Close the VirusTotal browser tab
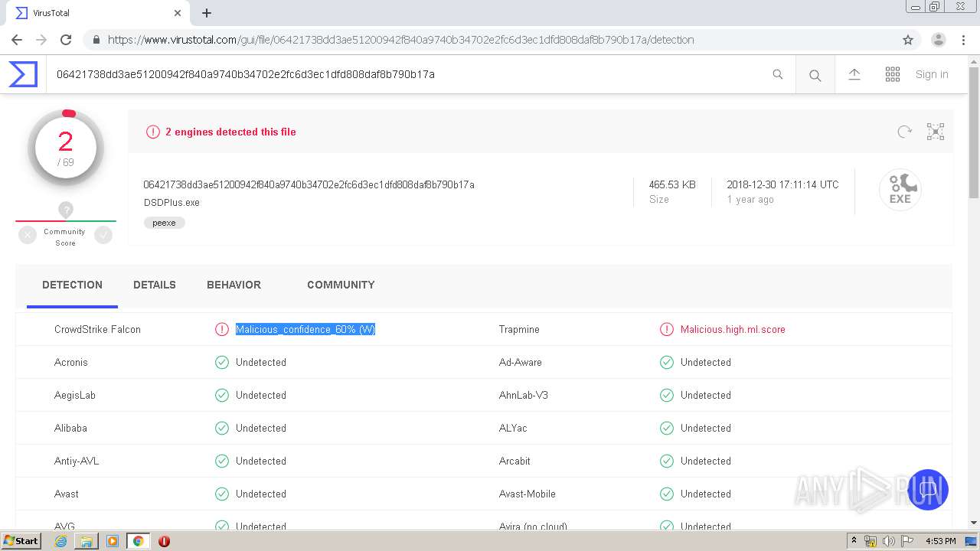This screenshot has width=980, height=551. [x=178, y=13]
